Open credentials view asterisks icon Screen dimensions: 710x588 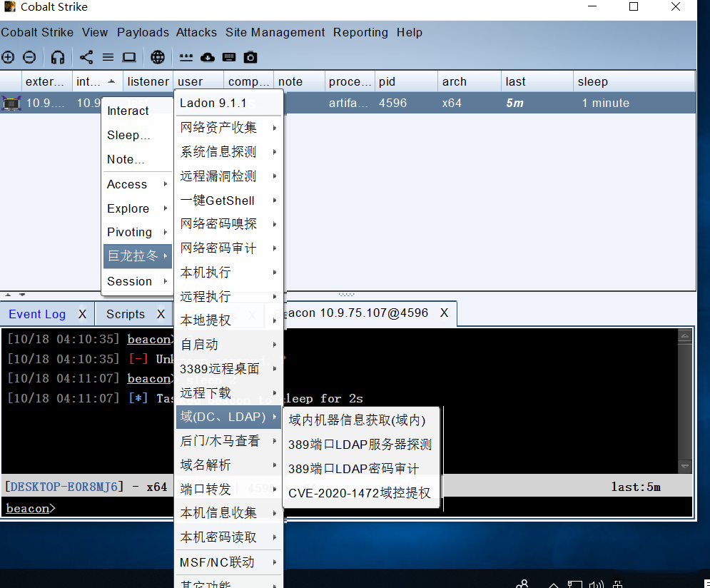coord(186,57)
